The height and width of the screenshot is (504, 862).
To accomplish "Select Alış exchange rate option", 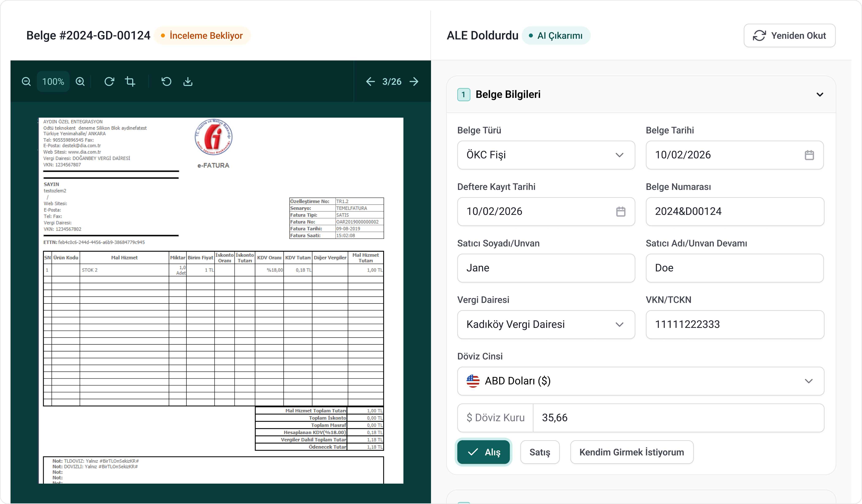I will click(483, 452).
